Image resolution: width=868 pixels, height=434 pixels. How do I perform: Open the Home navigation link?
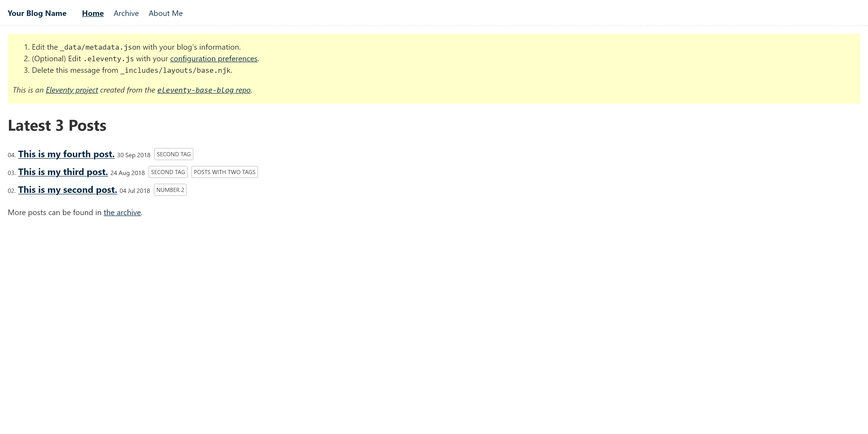[x=93, y=13]
